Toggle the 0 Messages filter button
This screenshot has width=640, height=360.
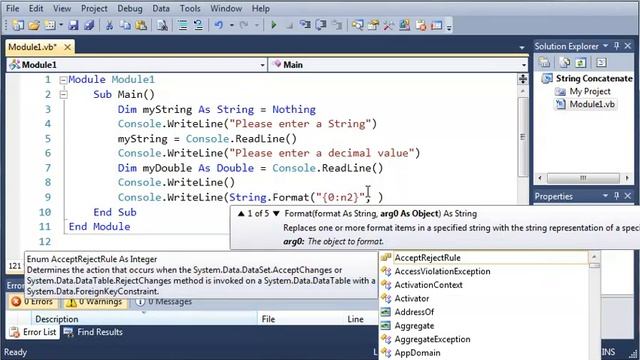(x=164, y=302)
